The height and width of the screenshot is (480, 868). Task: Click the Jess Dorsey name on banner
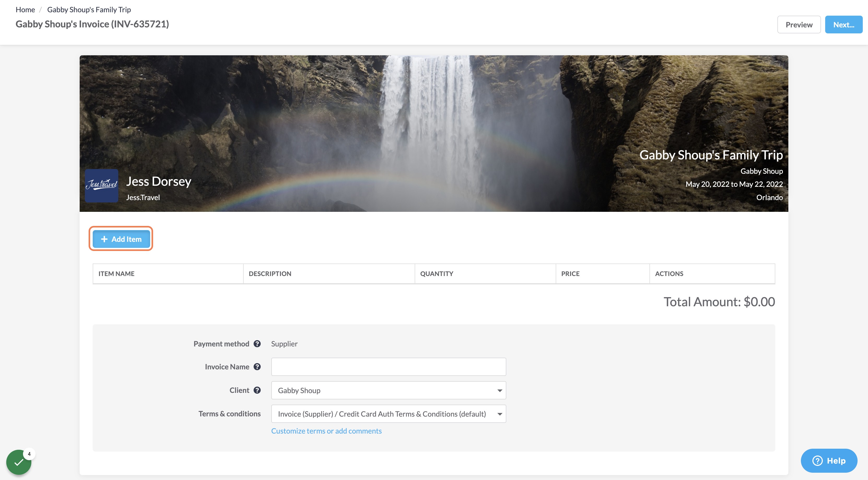pos(159,181)
